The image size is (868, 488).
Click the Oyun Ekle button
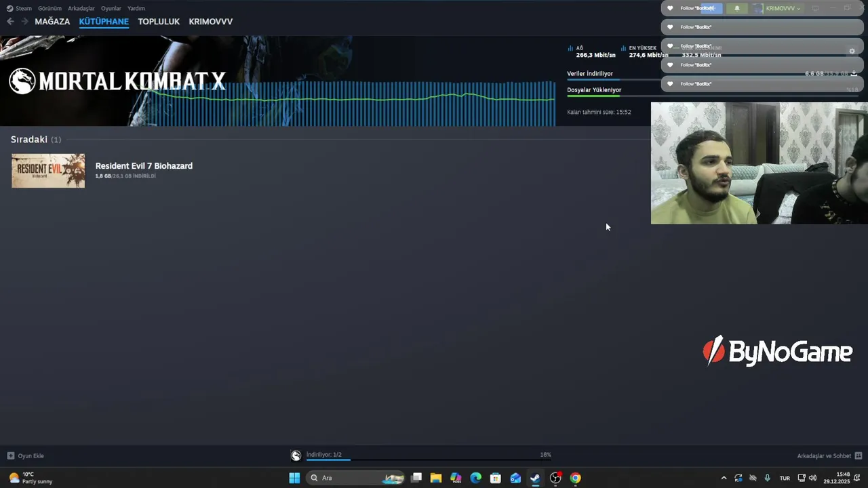point(26,456)
